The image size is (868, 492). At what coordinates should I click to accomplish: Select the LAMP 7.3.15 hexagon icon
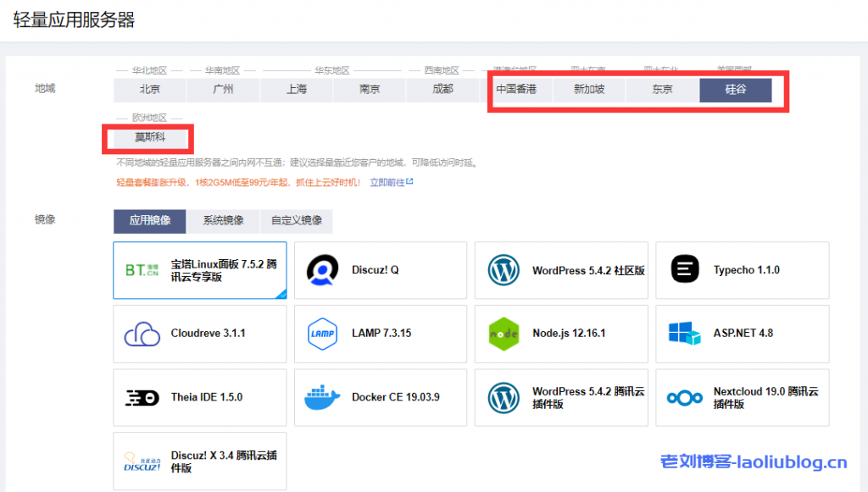(323, 334)
